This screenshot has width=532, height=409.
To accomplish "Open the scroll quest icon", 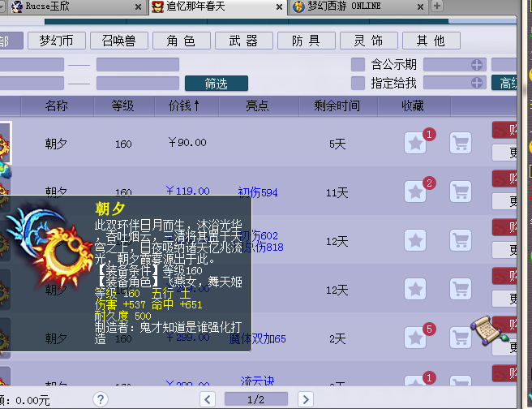I will coord(488,330).
